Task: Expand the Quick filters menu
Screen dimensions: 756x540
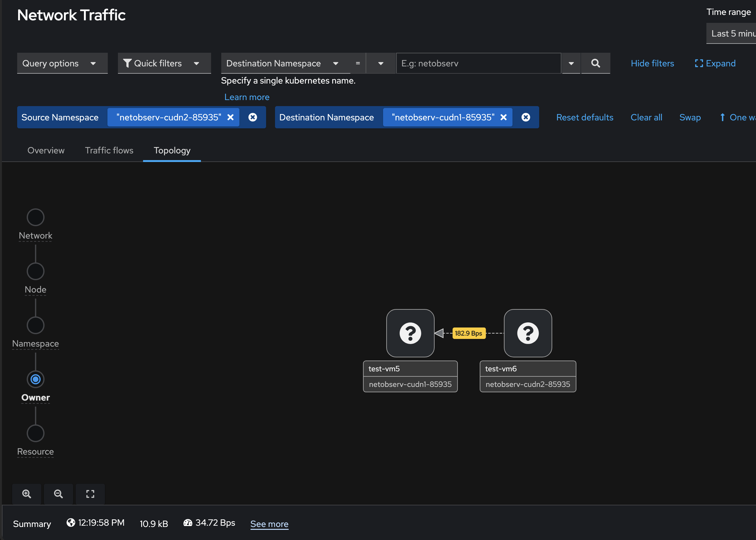Action: (x=164, y=63)
